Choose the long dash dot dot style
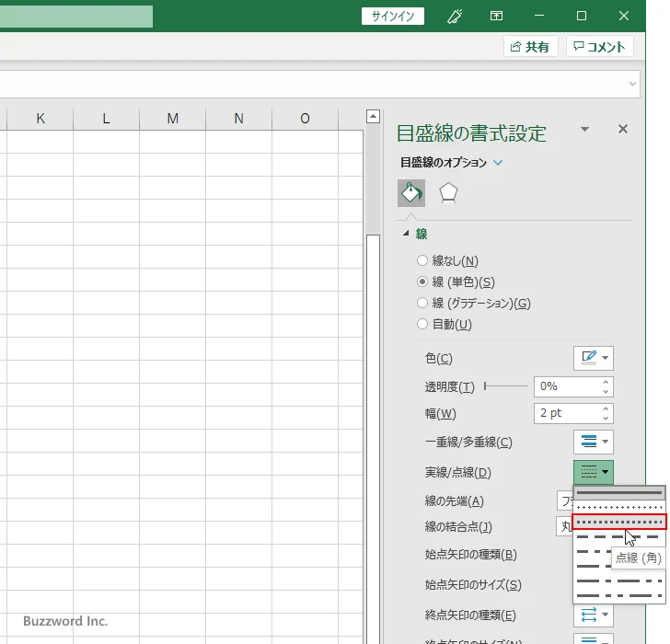 (619, 595)
